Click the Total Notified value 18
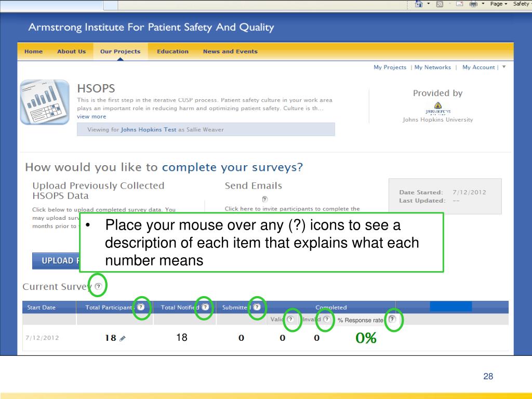 point(181,337)
